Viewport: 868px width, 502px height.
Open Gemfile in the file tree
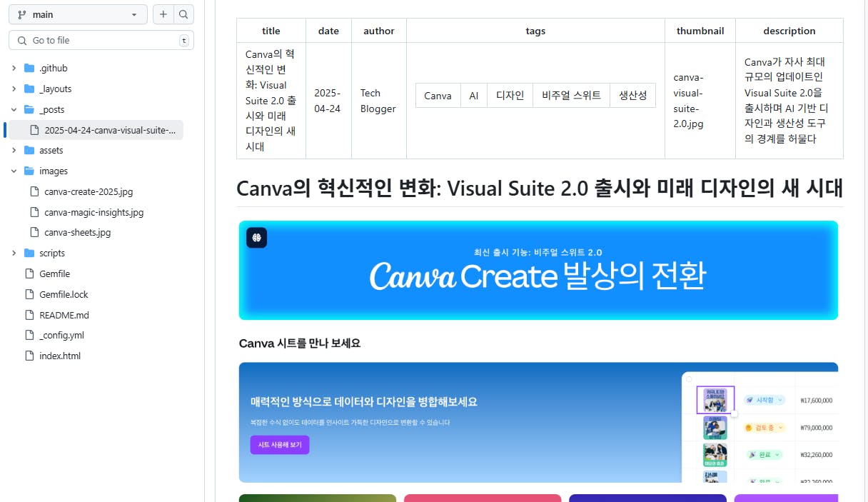click(x=54, y=274)
